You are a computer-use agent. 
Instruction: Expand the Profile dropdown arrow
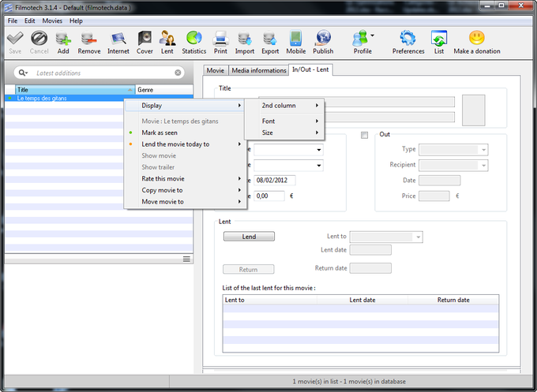[372, 35]
